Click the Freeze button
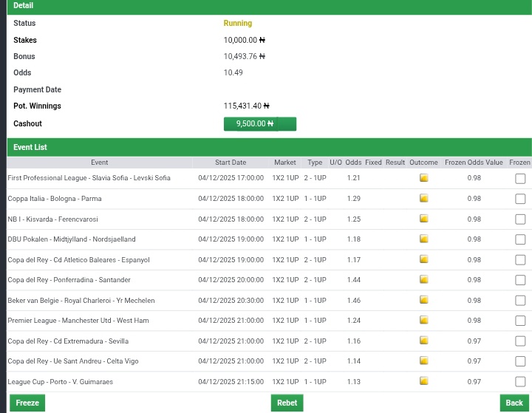 click(x=27, y=403)
